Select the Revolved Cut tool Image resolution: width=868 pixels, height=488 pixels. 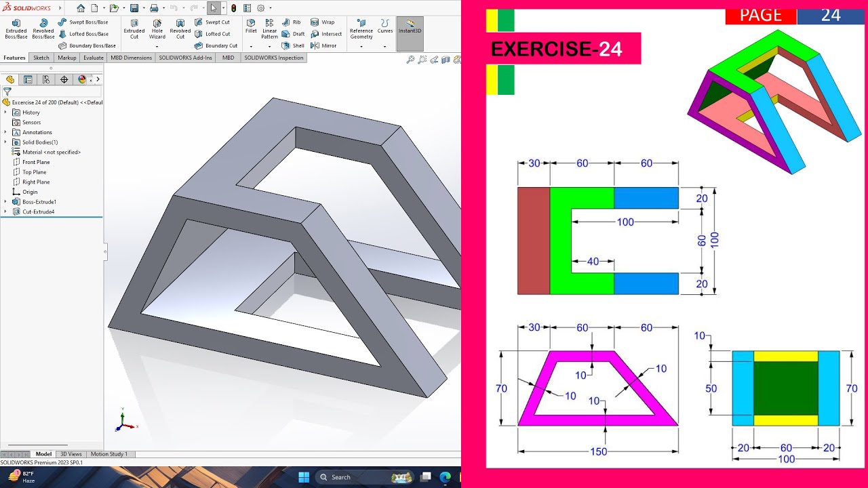180,29
